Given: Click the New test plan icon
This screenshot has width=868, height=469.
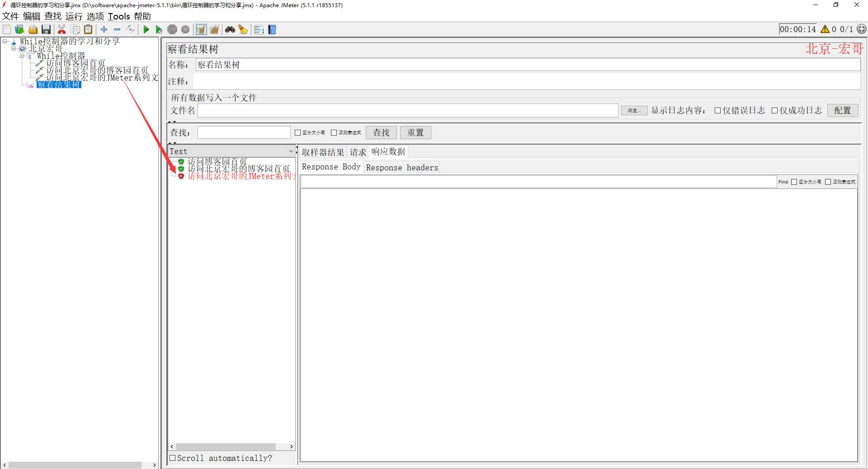Looking at the screenshot, I should (7, 30).
